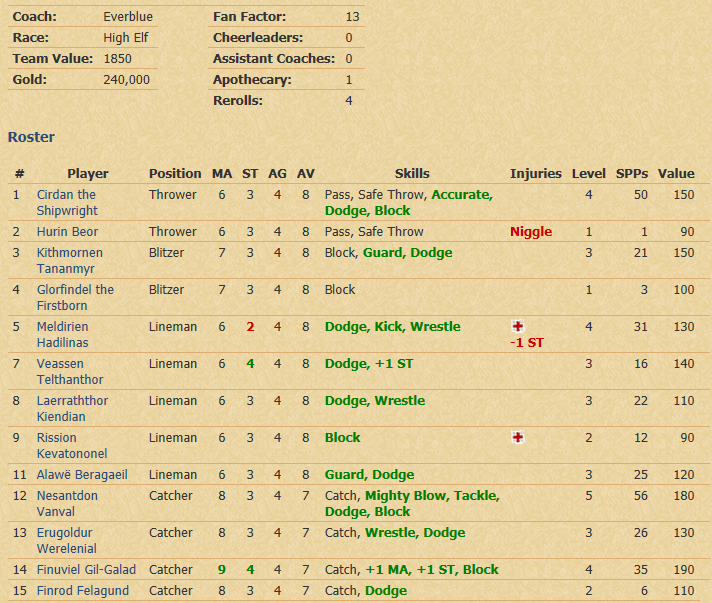Open Laerraththor Kiendian link
Image resolution: width=712 pixels, height=603 pixels.
73,409
